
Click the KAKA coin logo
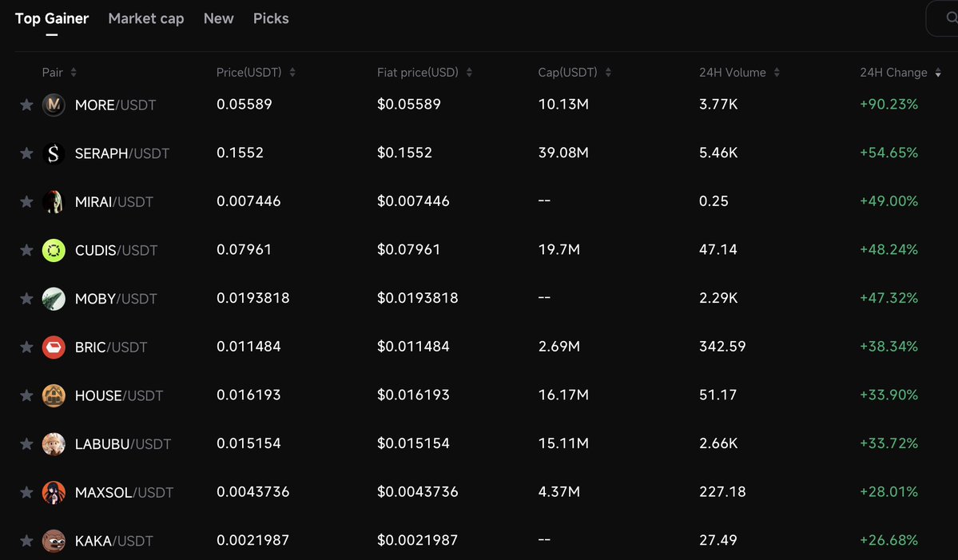tap(54, 541)
